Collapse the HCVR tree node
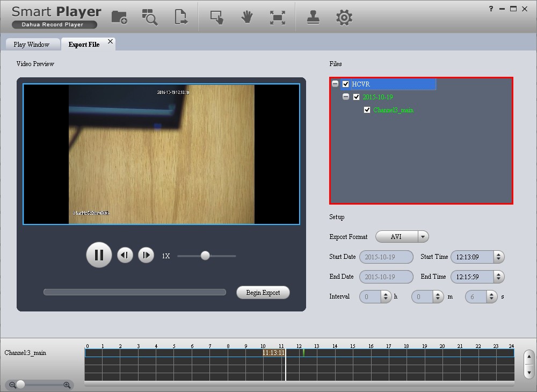This screenshot has height=392, width=537. tap(335, 84)
